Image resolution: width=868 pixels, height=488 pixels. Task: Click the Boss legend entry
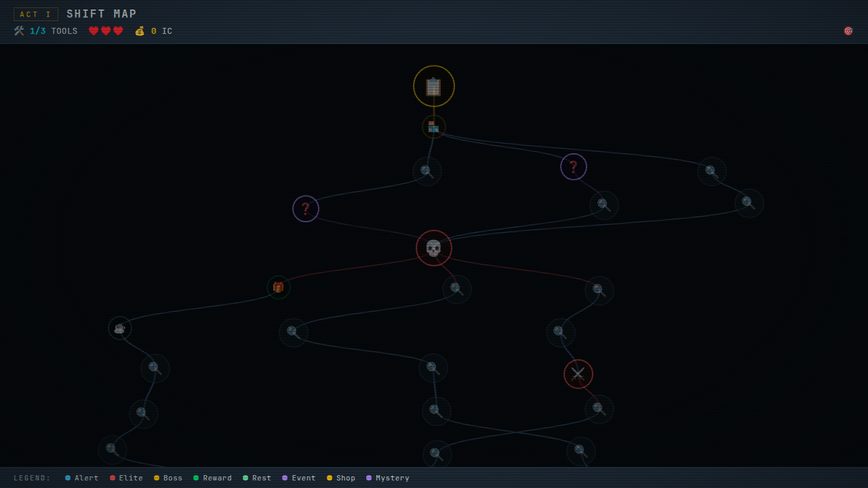coord(168,478)
